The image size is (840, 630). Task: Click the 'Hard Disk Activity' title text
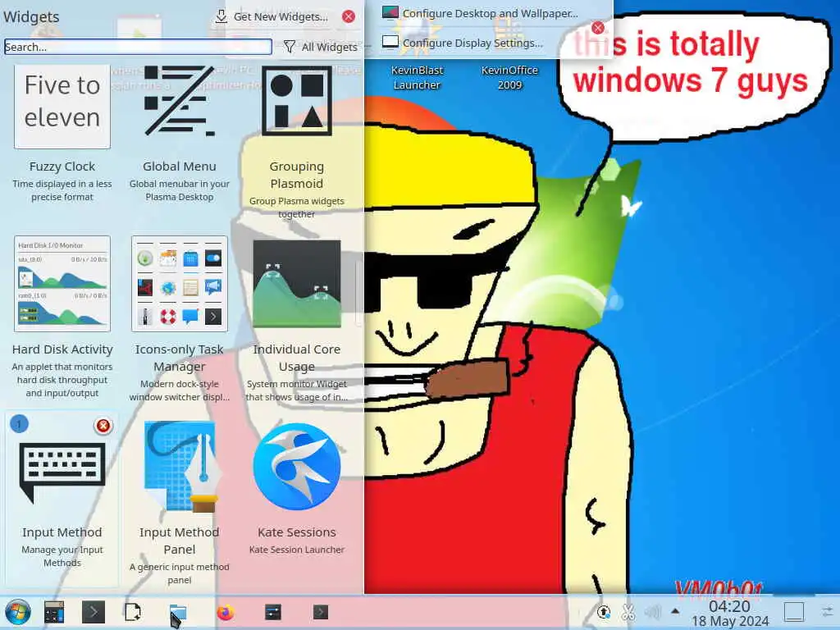(62, 349)
